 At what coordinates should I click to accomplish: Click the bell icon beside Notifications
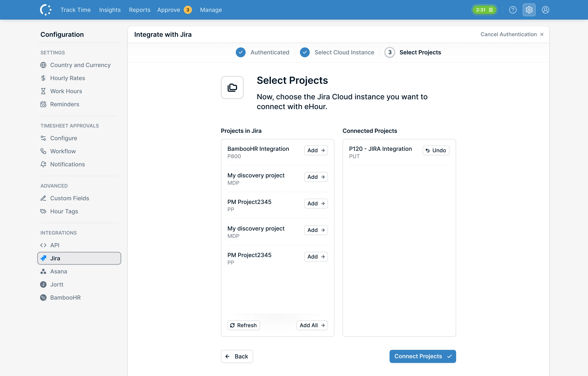[43, 164]
